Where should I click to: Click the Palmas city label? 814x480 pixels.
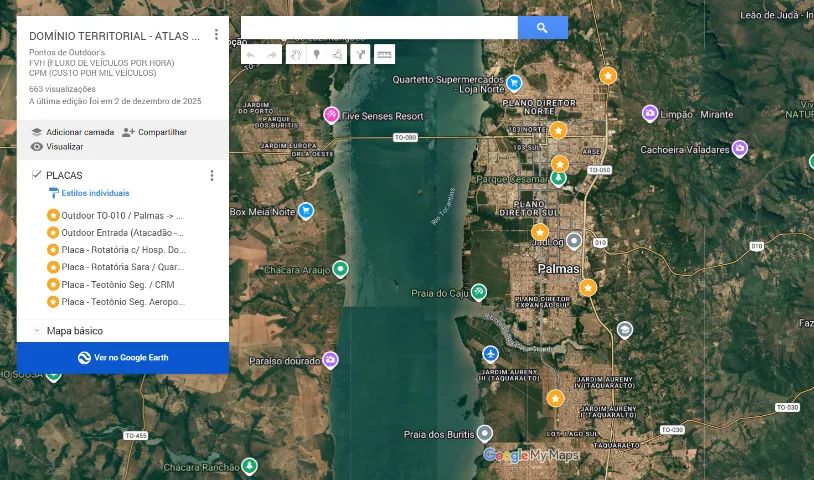pos(558,269)
